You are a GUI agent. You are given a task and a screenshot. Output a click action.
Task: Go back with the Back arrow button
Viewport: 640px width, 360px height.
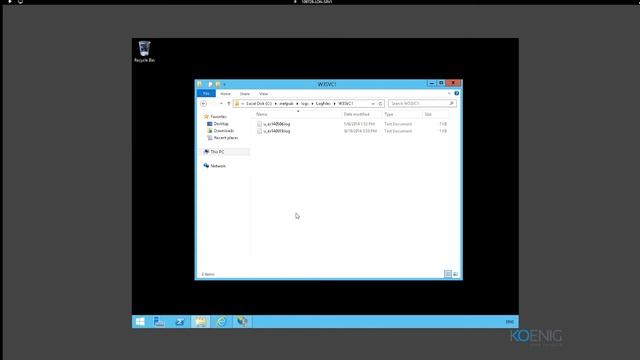[x=203, y=104]
